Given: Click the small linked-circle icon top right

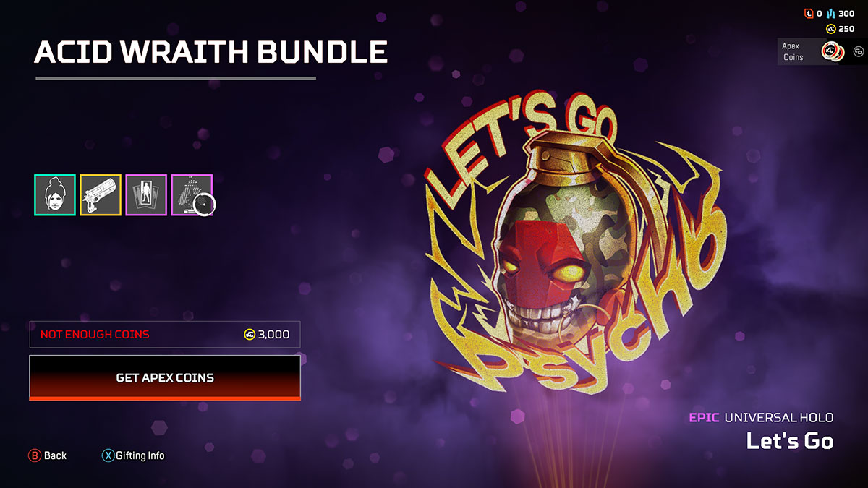Looking at the screenshot, I should point(859,51).
